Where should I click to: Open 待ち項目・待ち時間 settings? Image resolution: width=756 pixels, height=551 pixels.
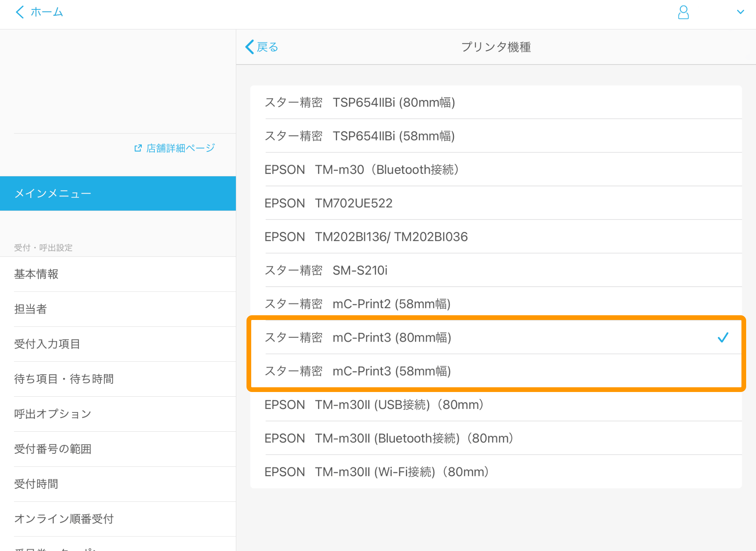pos(118,379)
